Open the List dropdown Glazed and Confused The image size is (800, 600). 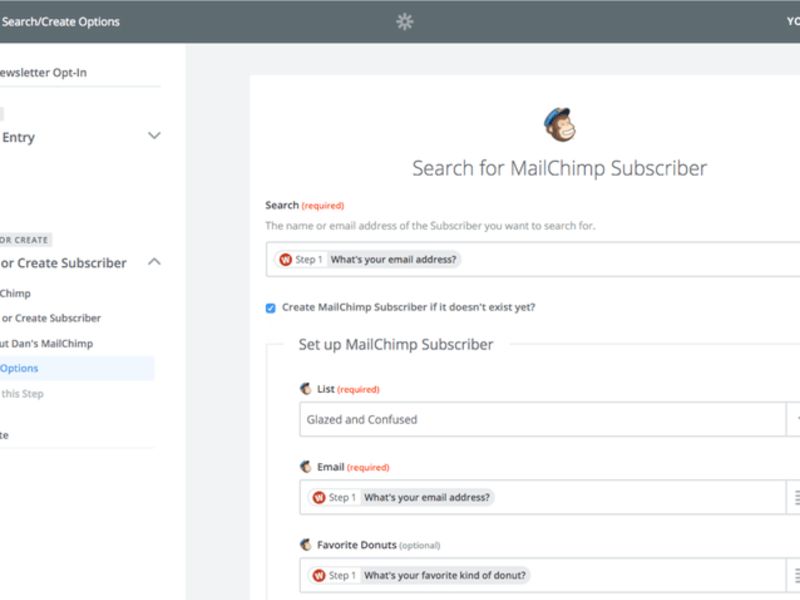point(542,419)
